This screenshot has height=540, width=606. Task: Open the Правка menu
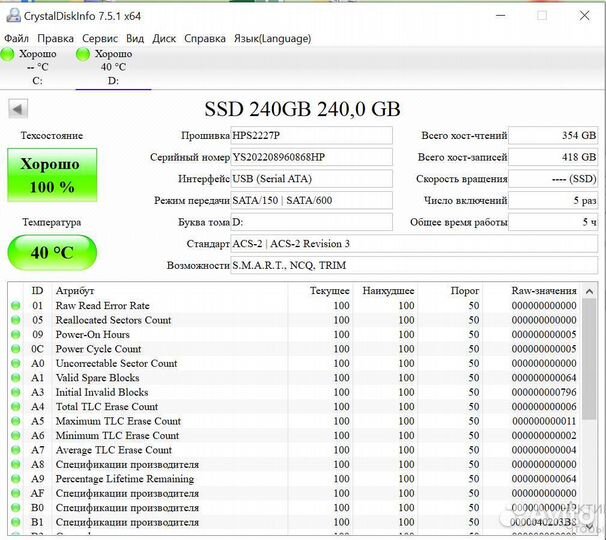[55, 38]
